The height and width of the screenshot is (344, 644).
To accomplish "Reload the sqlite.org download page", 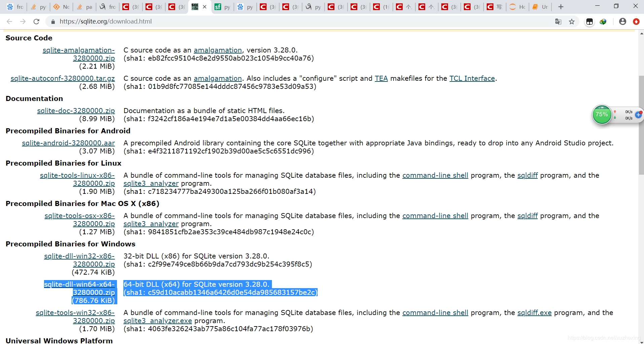I will 36,22.
